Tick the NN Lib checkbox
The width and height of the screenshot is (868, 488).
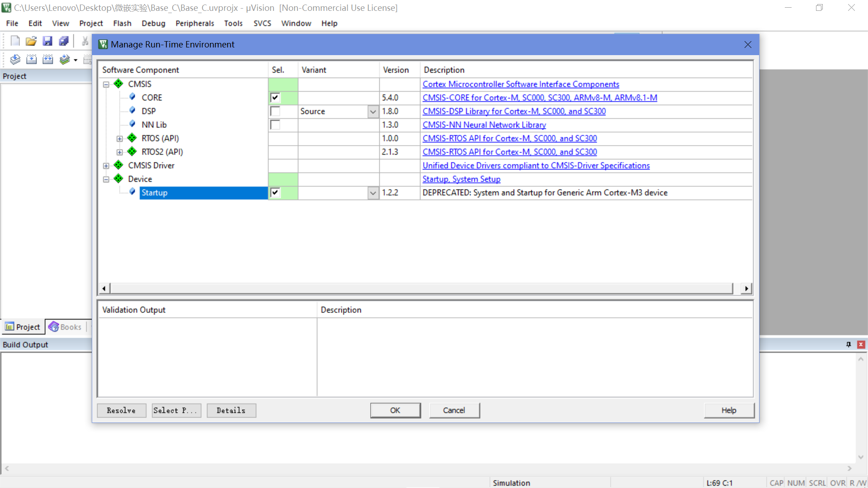tap(275, 125)
